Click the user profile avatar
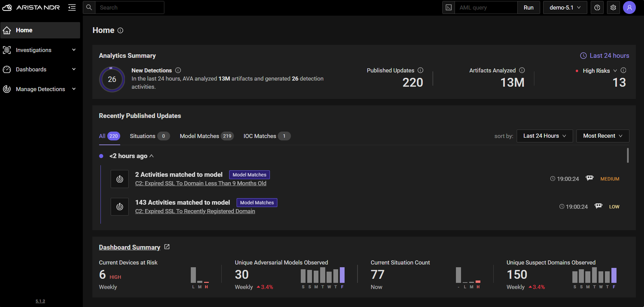Screen dimensions: 644x307 (629, 7)
